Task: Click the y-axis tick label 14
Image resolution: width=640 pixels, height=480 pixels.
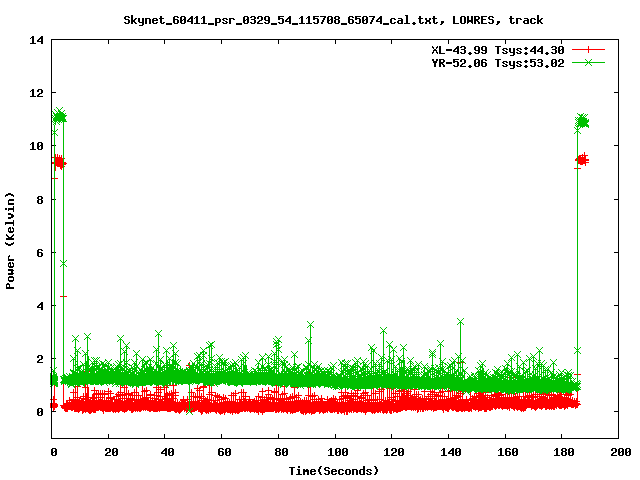Action: 36,40
